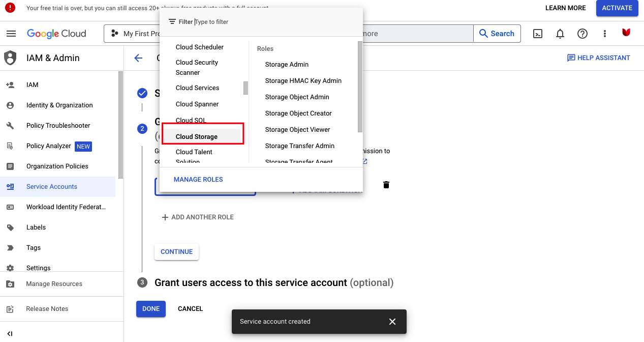This screenshot has height=342, width=644.
Task: Click the filter icon in role picker
Action: [172, 22]
